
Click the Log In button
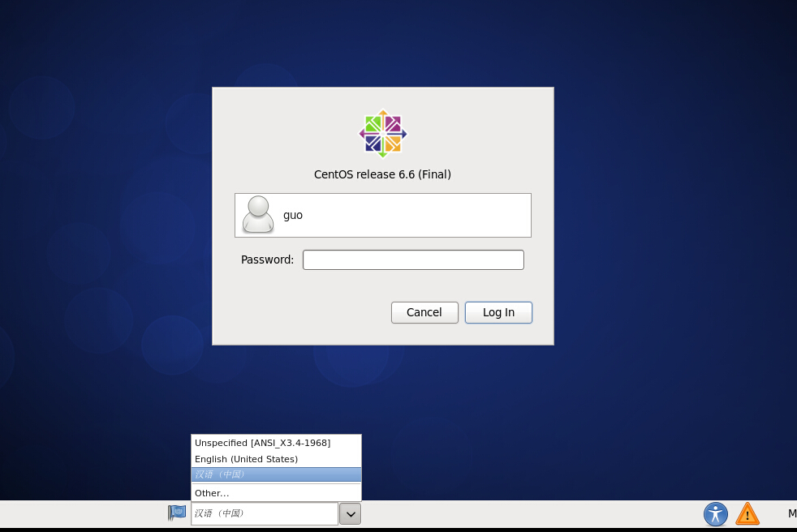498,312
